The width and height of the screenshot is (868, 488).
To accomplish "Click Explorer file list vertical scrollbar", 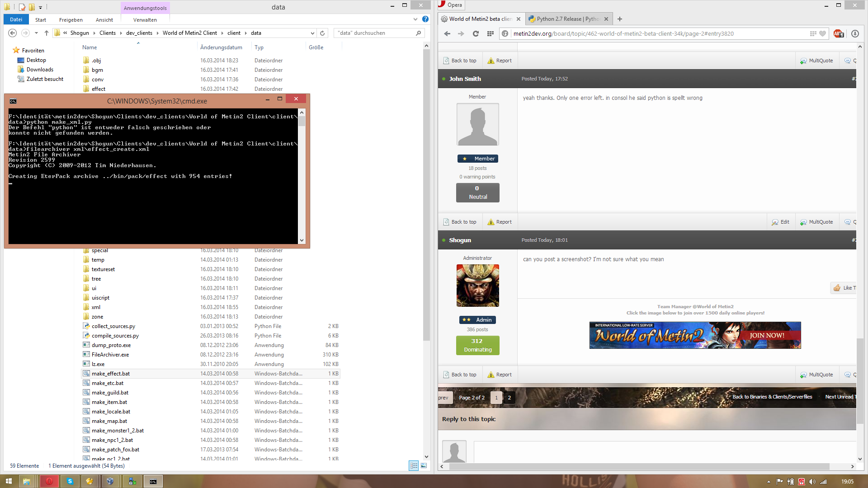I will click(426, 194).
